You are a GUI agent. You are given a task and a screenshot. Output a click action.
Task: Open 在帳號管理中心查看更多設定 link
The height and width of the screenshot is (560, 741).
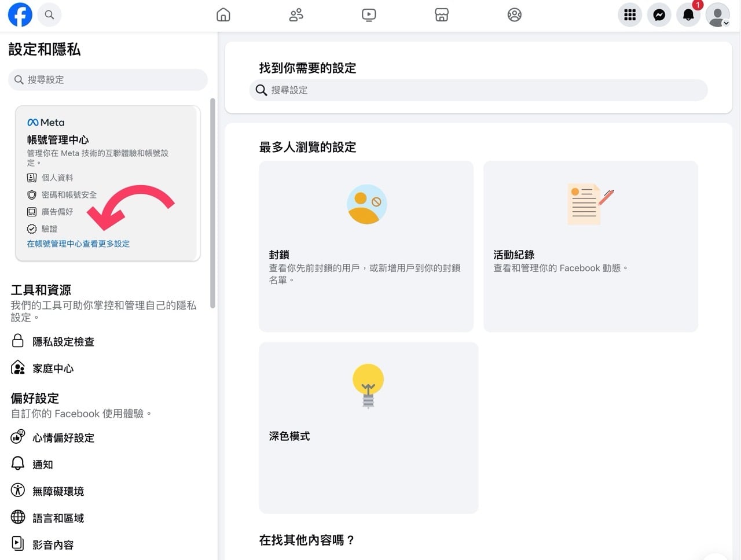pos(79,244)
